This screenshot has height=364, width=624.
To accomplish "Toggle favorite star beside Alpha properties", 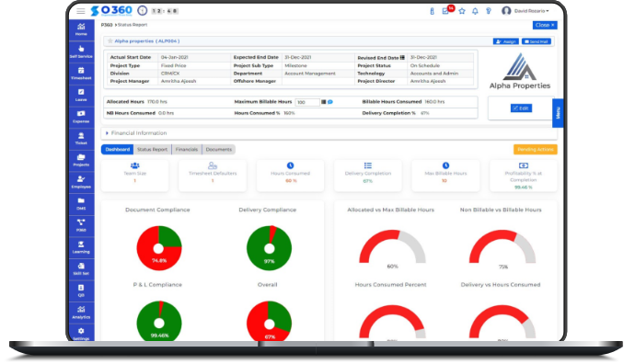I will [110, 41].
